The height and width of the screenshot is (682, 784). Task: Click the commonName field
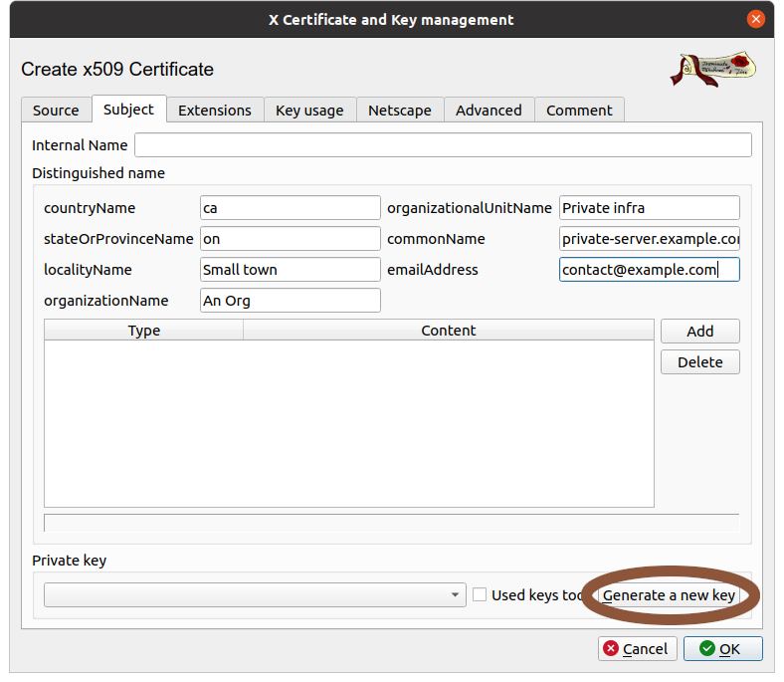(x=649, y=239)
